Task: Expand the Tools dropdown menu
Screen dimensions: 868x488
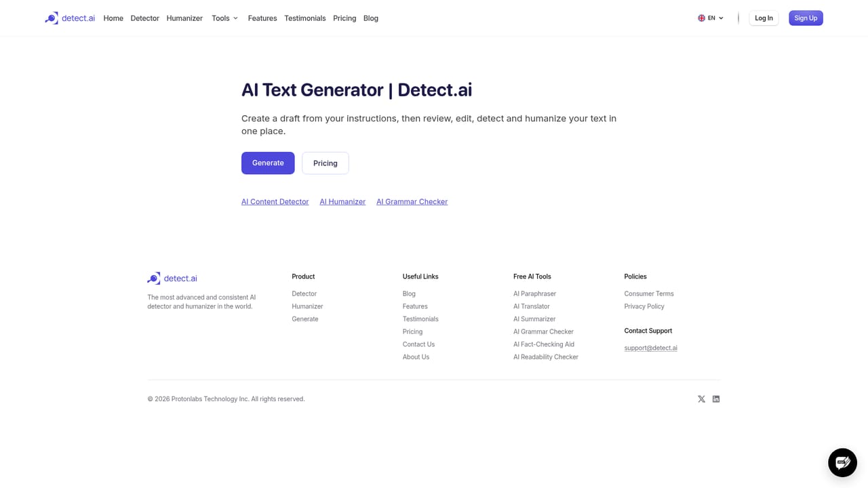Action: point(225,18)
